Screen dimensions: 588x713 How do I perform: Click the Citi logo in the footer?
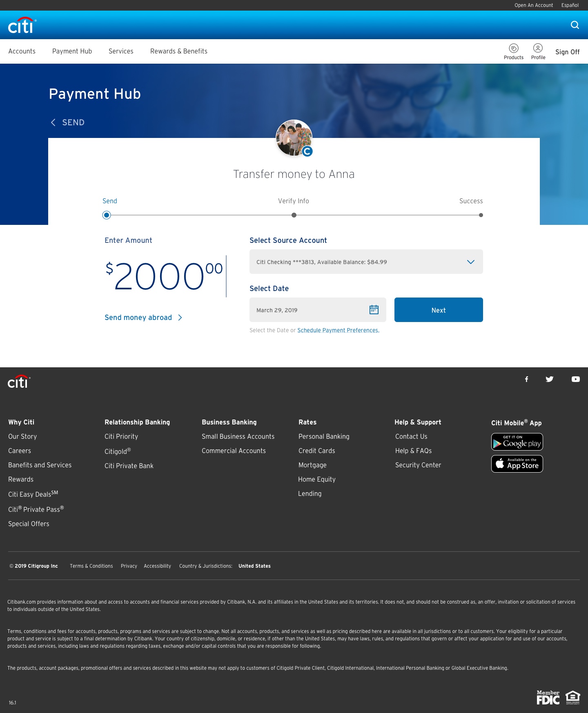coord(19,382)
